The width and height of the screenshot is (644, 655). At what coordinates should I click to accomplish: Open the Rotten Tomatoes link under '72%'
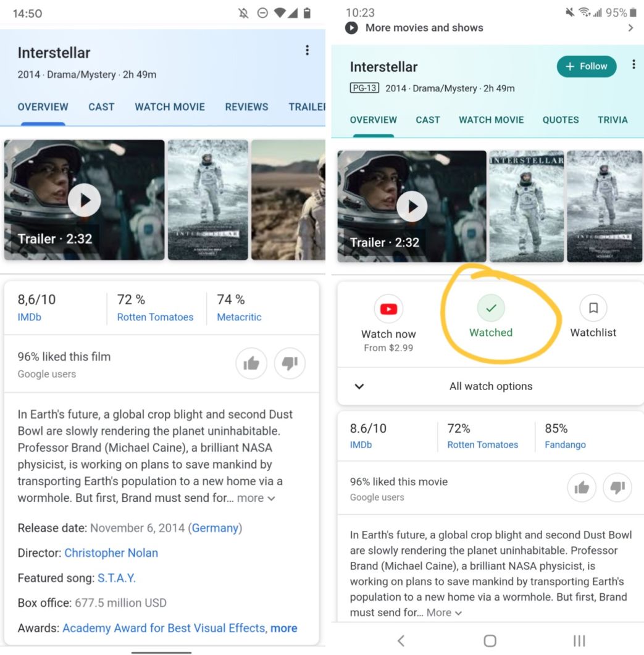(483, 445)
